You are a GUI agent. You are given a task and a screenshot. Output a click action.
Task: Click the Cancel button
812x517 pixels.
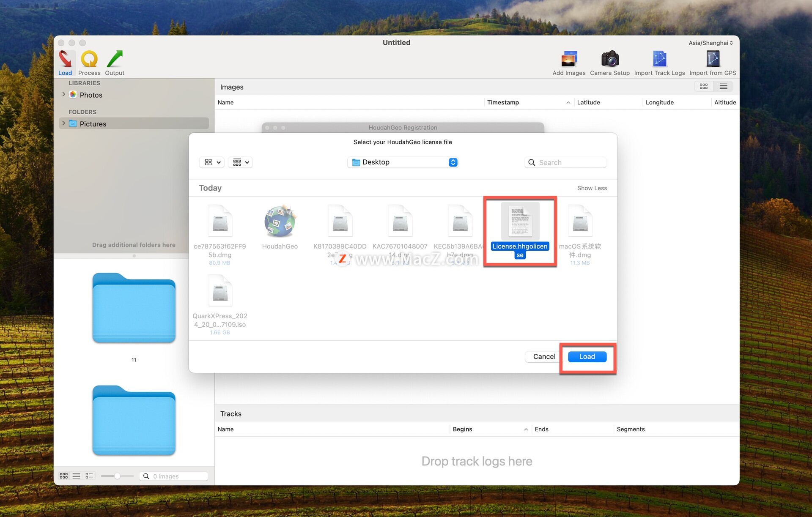[544, 356]
